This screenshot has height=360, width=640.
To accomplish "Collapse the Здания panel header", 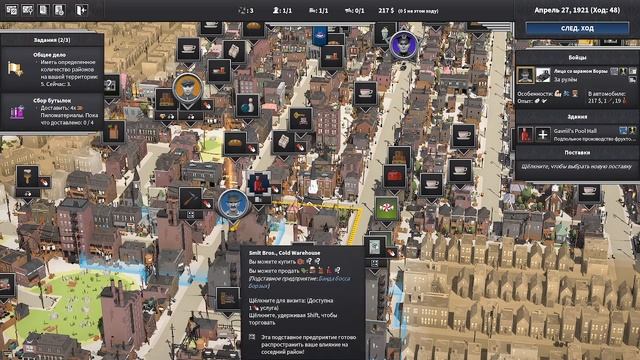I will (x=577, y=117).
